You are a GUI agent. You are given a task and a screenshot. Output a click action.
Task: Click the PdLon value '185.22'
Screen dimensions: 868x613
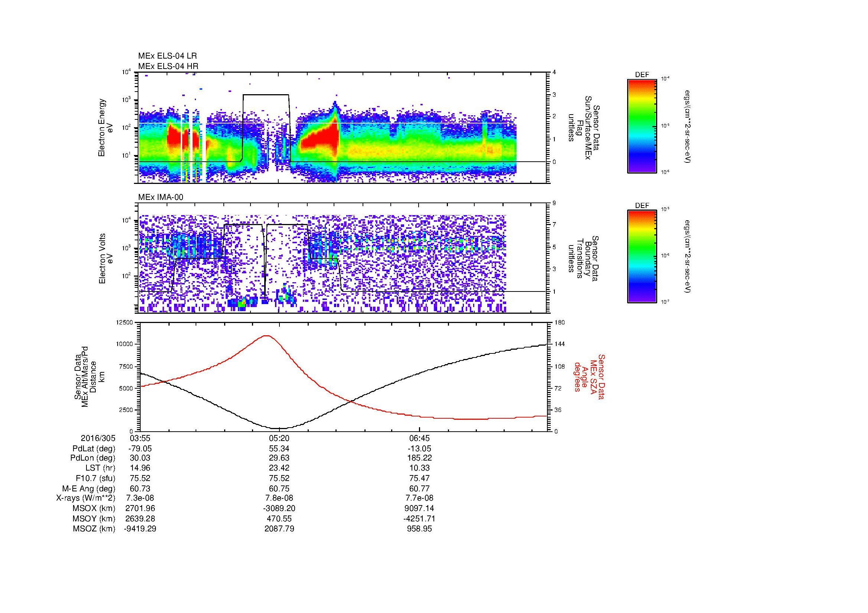[x=419, y=458]
